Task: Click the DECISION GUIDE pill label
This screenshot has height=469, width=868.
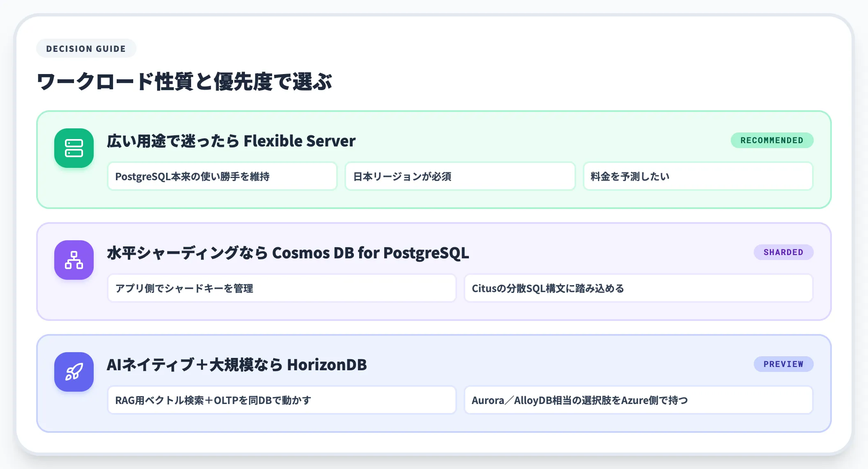Action: 86,49
